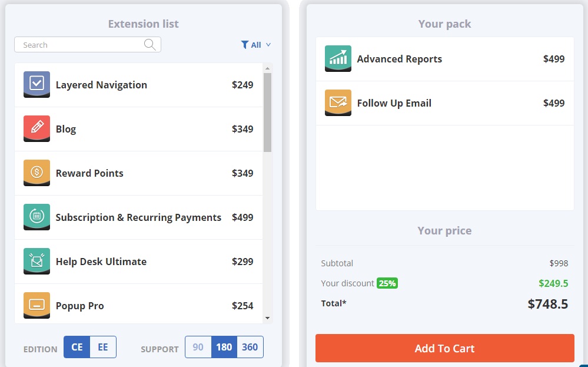This screenshot has height=367, width=588.
Task: Click the Follow Up Email icon
Action: point(338,103)
